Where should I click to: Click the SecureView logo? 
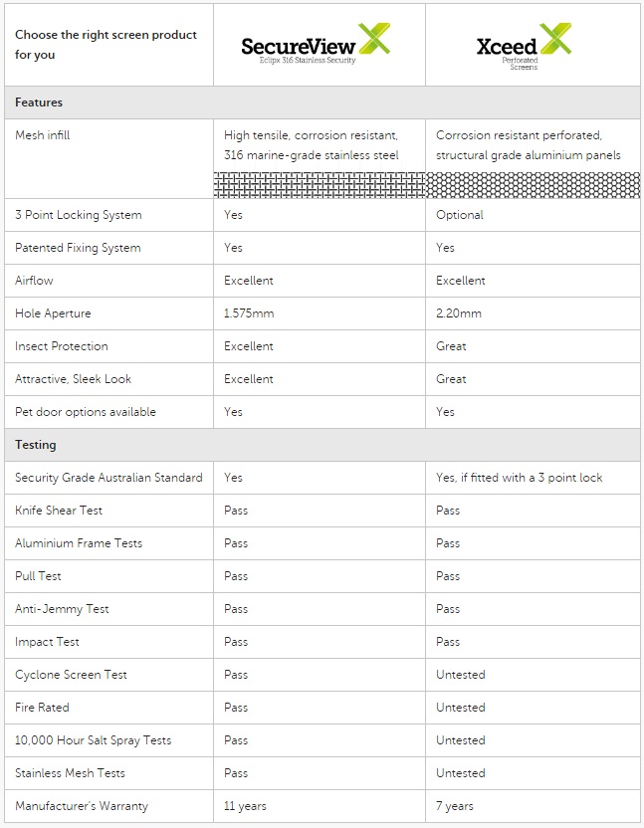click(x=316, y=46)
